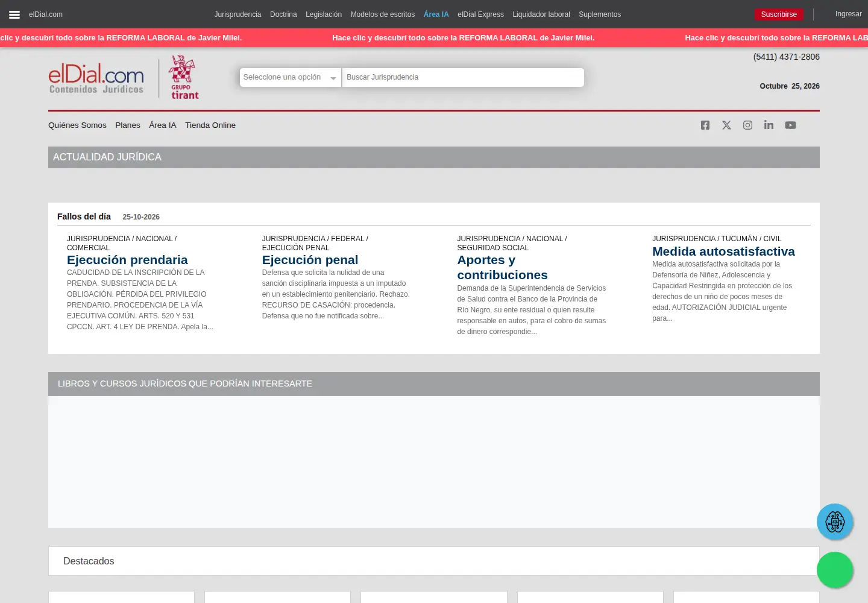Click the elDial.com text in top bar
This screenshot has height=603, width=868.
tap(46, 14)
